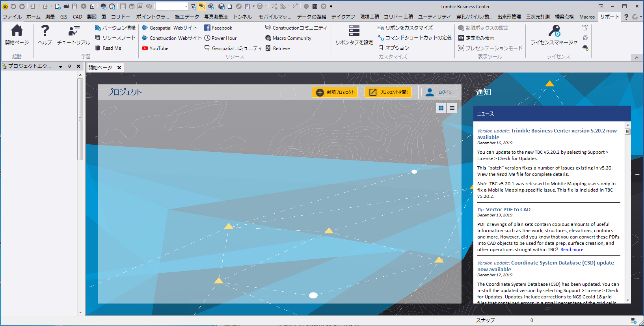Open the ファイル (File) menu
Screen dimensions: 644x326
point(12,17)
